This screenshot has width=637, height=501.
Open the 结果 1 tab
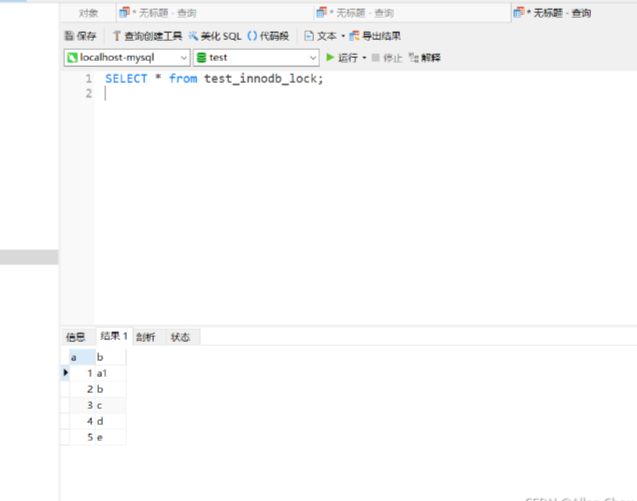114,336
